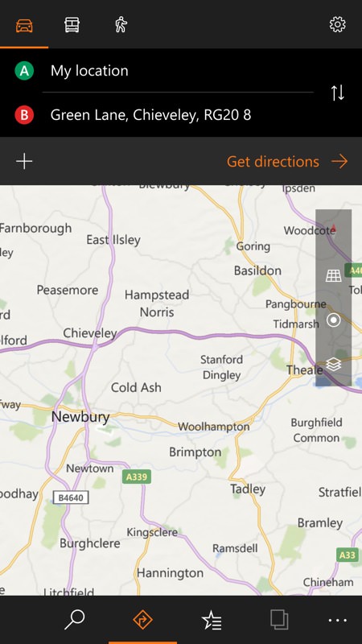Add a waypoint with plus icon
362x644 pixels.
[24, 161]
